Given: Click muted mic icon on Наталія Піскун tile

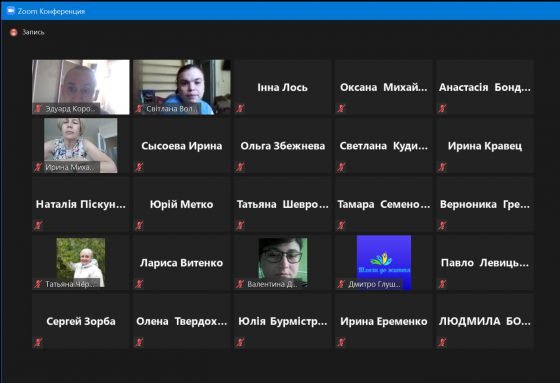Looking at the screenshot, I should 38,225.
